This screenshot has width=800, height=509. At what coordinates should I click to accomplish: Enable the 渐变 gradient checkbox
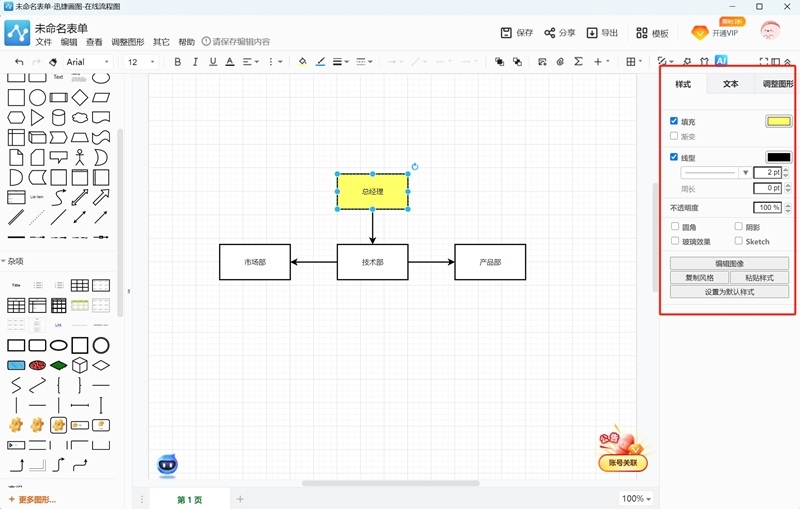tap(674, 136)
